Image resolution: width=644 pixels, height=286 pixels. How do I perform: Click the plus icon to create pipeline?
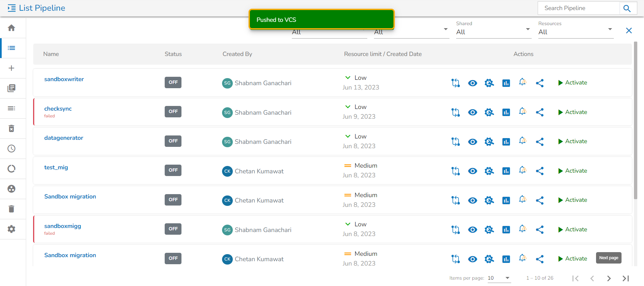tap(11, 68)
